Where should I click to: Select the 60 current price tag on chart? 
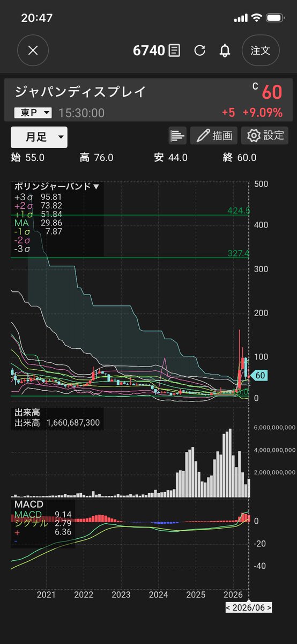(x=259, y=376)
